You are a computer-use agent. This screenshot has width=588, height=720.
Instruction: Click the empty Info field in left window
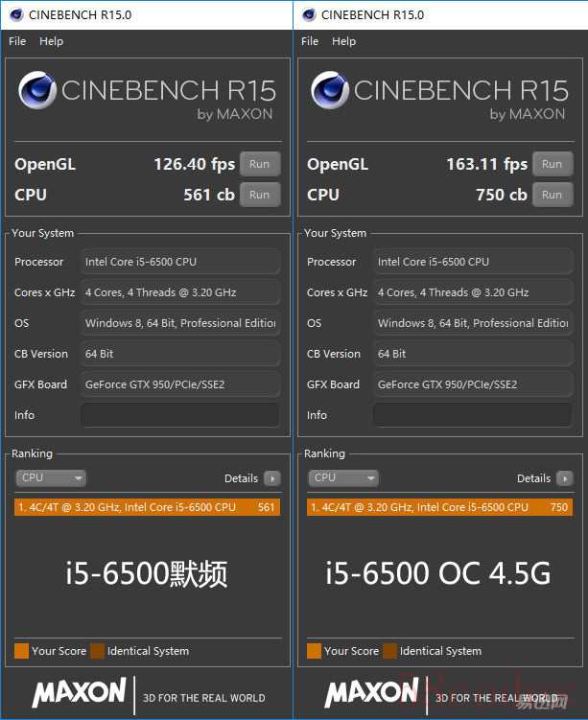[180, 415]
